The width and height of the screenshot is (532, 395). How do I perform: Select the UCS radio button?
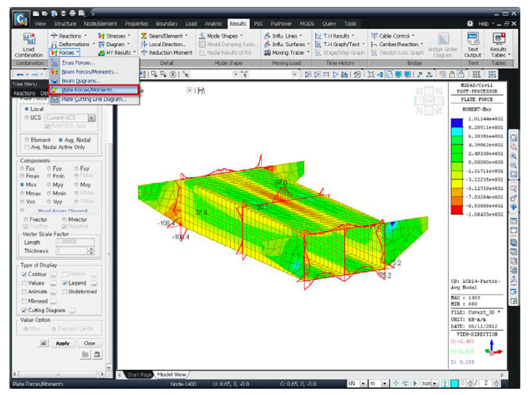click(26, 118)
